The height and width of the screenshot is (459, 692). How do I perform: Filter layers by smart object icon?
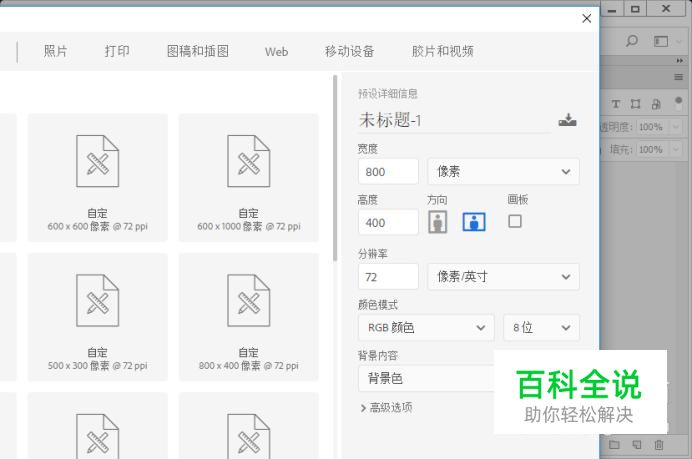tap(656, 104)
